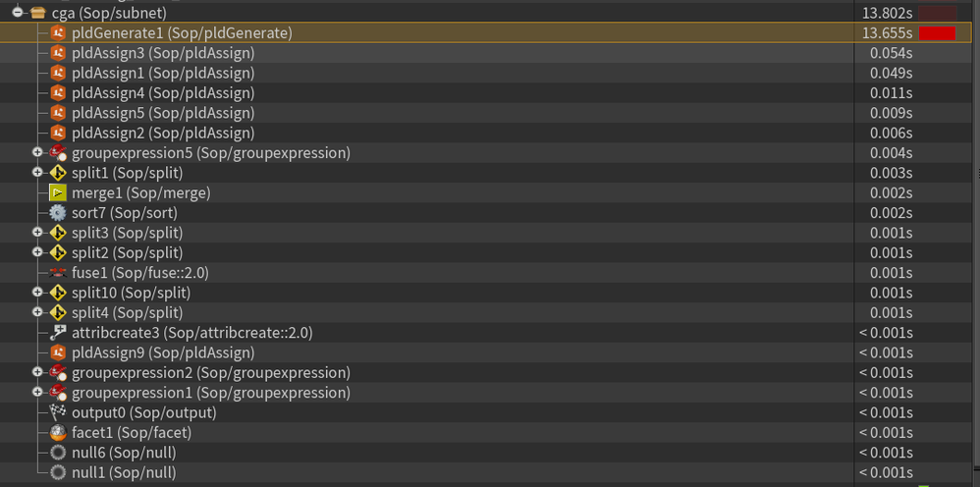The height and width of the screenshot is (487, 980).
Task: Select the pldAssign9 node entry
Action: coord(163,352)
